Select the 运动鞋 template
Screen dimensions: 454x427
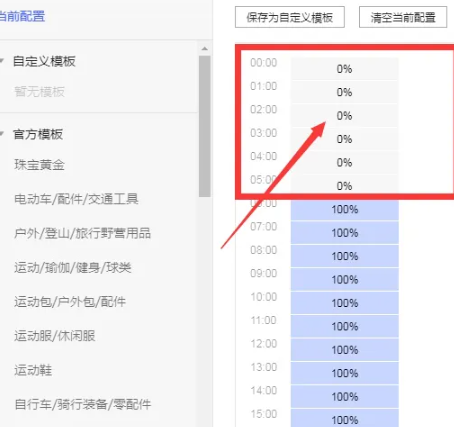coord(33,370)
